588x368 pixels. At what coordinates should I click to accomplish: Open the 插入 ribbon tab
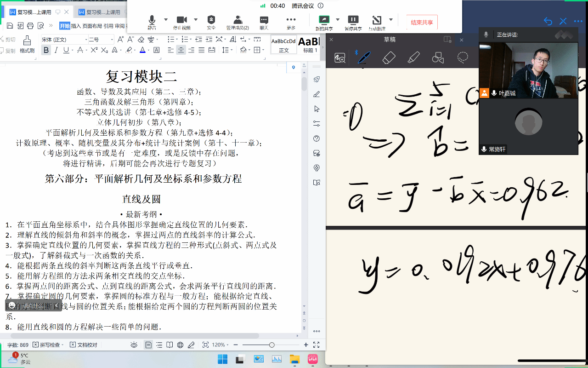76,26
